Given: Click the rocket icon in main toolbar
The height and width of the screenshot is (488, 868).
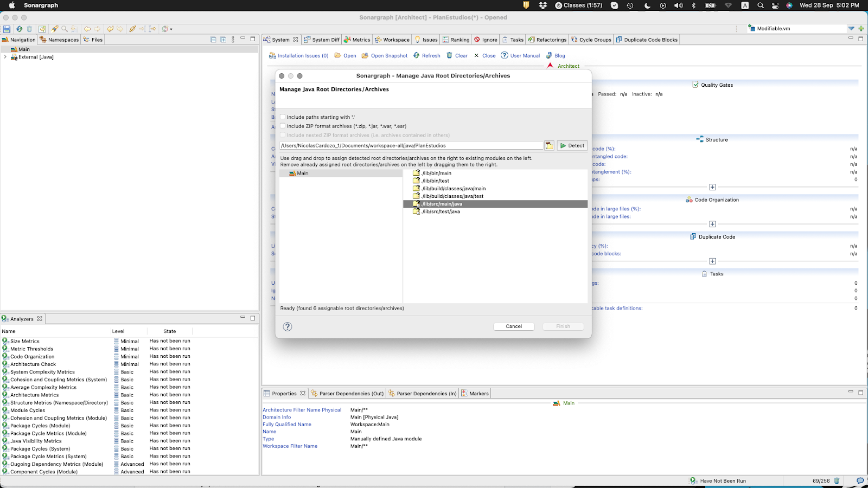Looking at the screenshot, I should 55,29.
